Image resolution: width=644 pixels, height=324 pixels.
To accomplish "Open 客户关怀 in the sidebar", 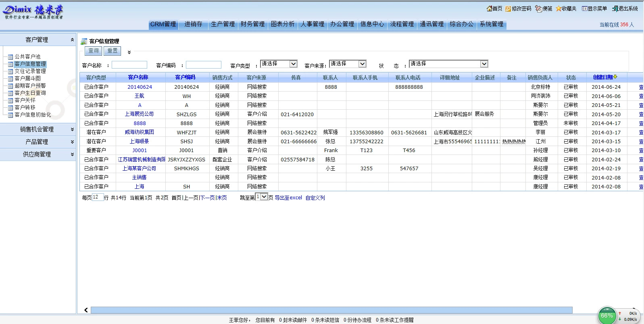I will [x=25, y=100].
